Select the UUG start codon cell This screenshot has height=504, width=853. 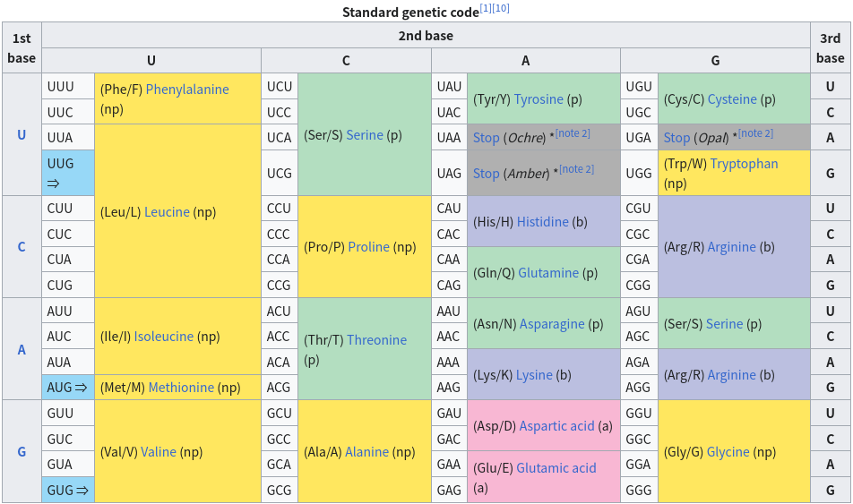(x=67, y=173)
